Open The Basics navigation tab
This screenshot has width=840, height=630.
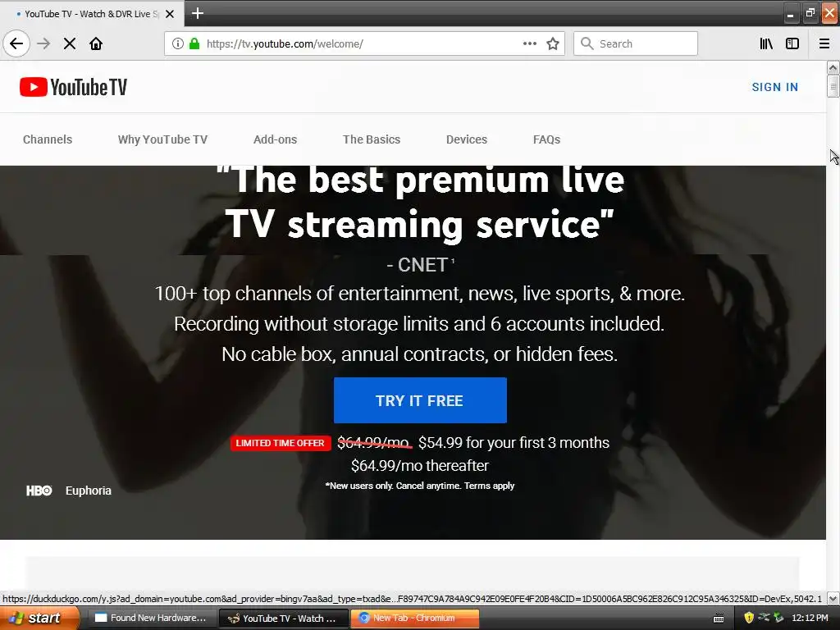tap(372, 139)
